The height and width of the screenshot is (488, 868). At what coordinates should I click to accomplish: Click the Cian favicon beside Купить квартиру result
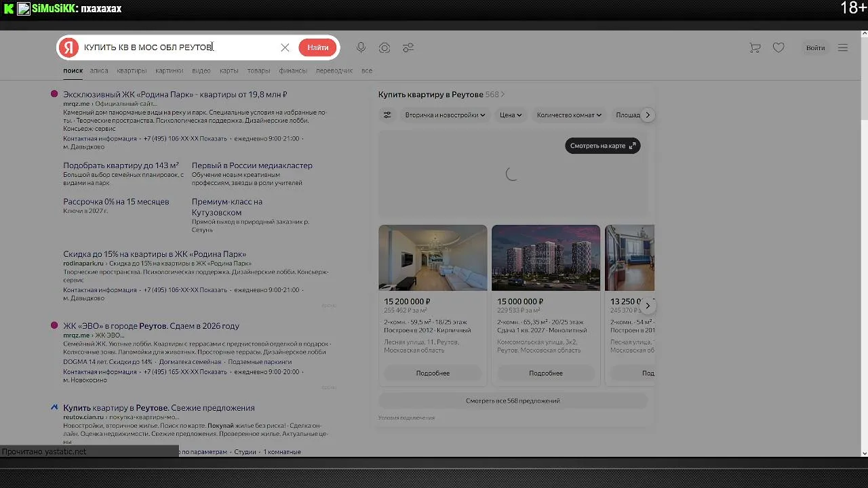(x=54, y=407)
